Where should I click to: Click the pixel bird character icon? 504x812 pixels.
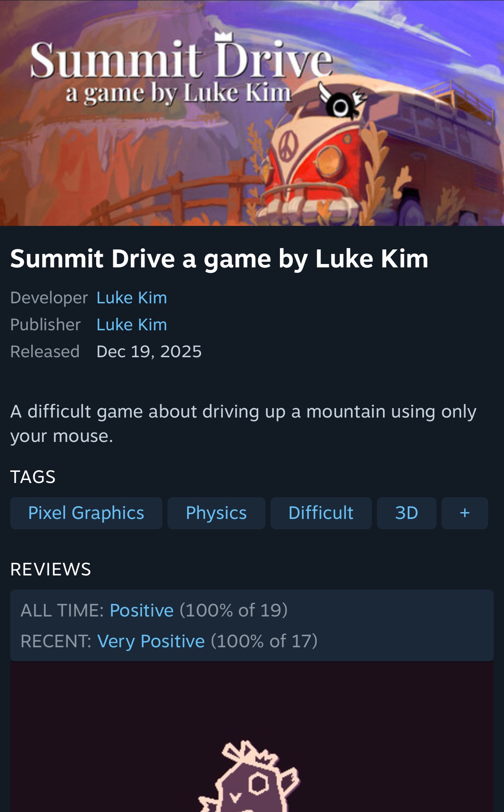tap(249, 775)
